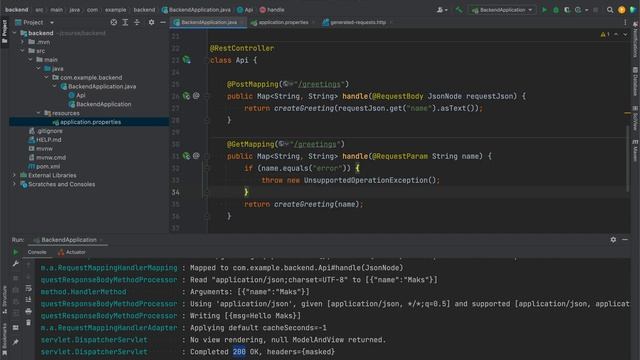Click the com breadcrumb in the navigation bar
This screenshot has height=360, width=640.
coord(92,10)
